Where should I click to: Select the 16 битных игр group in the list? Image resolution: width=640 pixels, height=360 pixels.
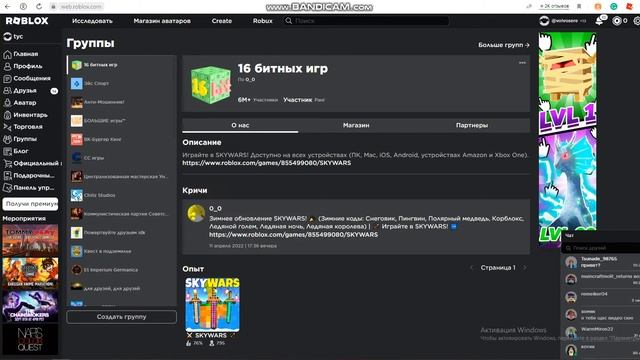(x=122, y=65)
